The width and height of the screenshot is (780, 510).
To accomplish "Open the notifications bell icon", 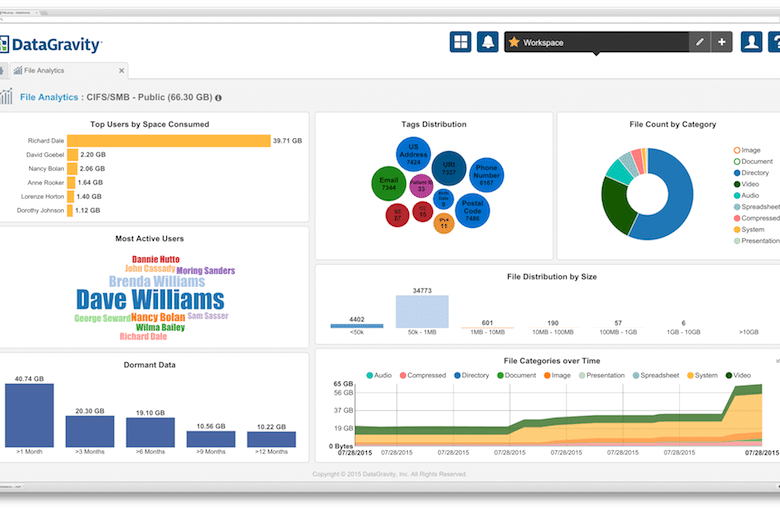I will pos(488,42).
